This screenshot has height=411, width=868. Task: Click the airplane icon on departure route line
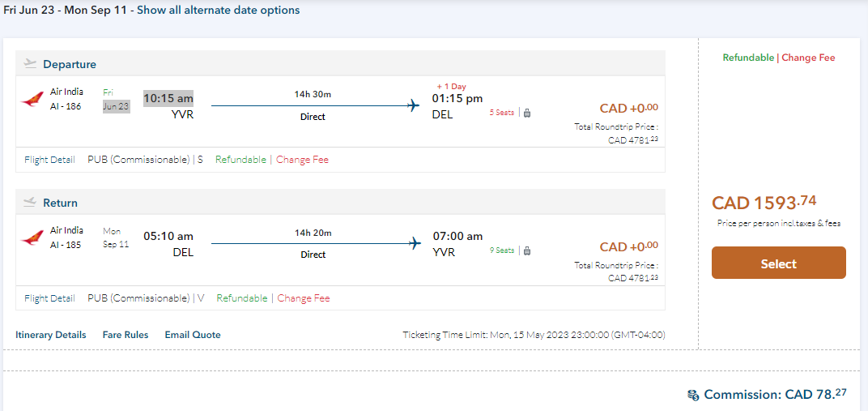click(414, 105)
